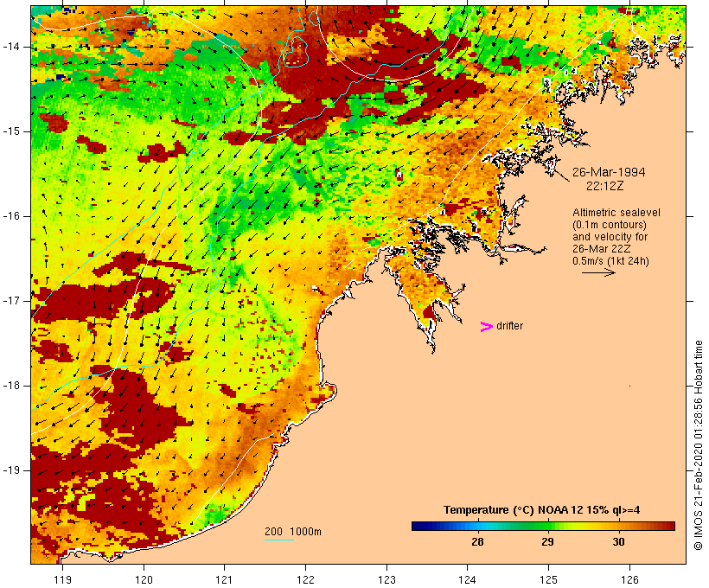Click the '(0.1m contours)' text
Screen dimensions: 709x588
click(x=610, y=225)
